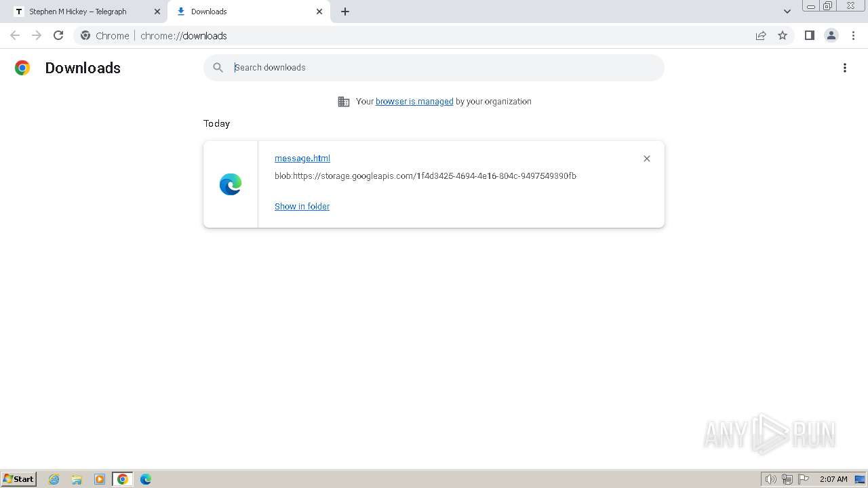Toggle the side panel icon
Viewport: 868px width, 488px height.
(809, 35)
